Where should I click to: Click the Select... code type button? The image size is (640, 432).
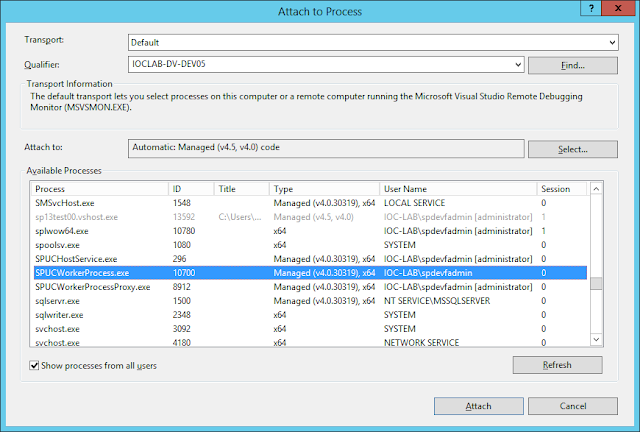572,150
